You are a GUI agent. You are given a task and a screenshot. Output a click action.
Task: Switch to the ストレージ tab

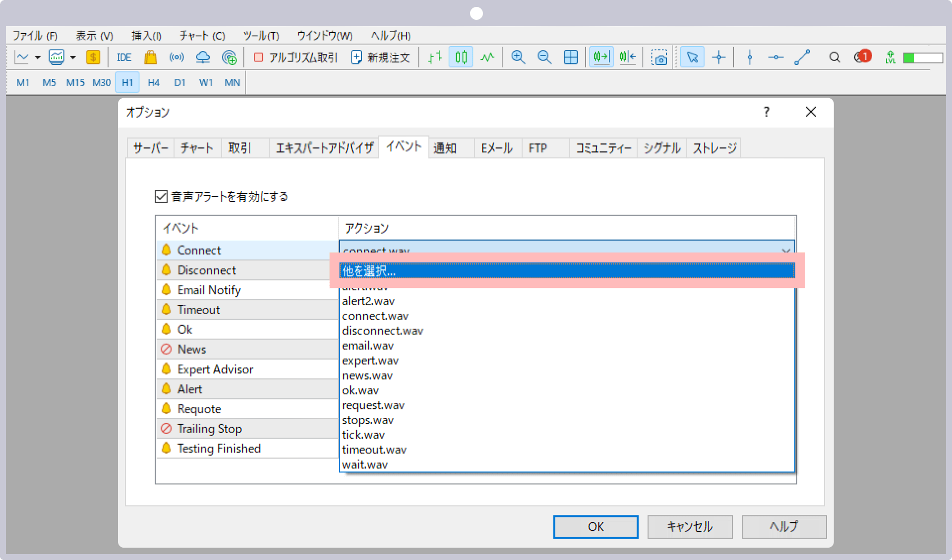tap(714, 148)
